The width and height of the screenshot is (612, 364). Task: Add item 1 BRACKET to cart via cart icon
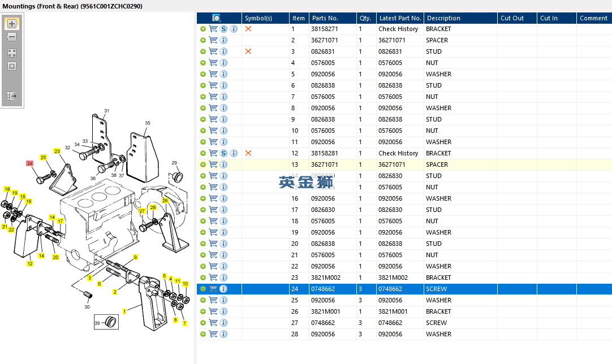(213, 29)
